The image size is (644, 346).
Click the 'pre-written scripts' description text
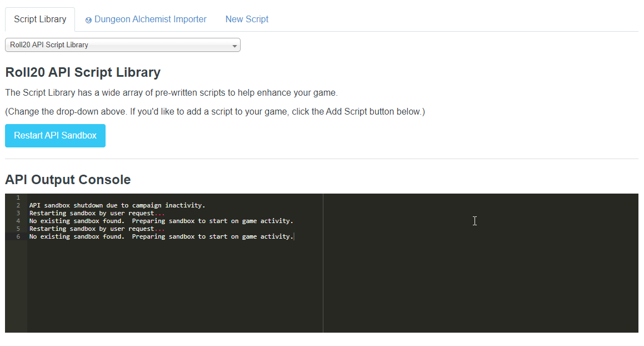(x=171, y=92)
